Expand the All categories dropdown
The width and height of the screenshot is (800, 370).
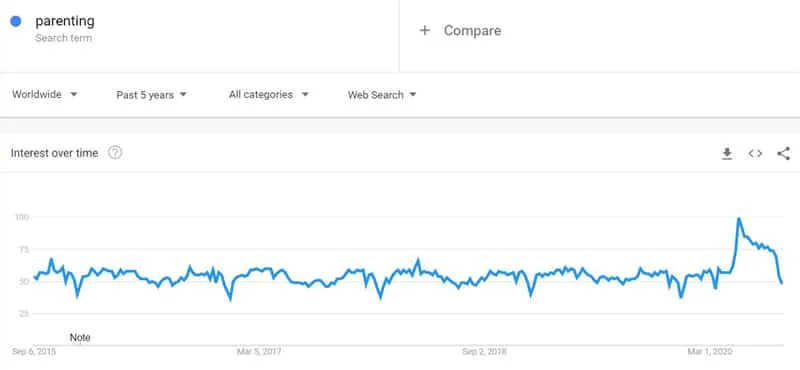[269, 94]
